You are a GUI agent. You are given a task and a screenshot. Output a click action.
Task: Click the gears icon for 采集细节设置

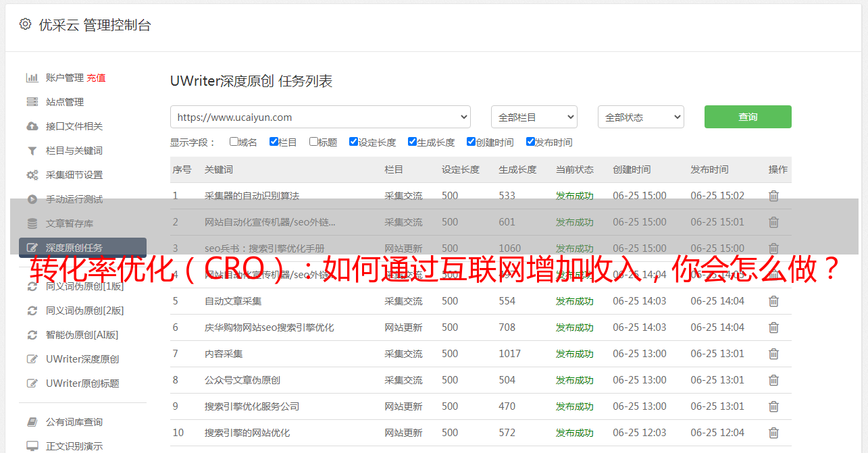[32, 175]
